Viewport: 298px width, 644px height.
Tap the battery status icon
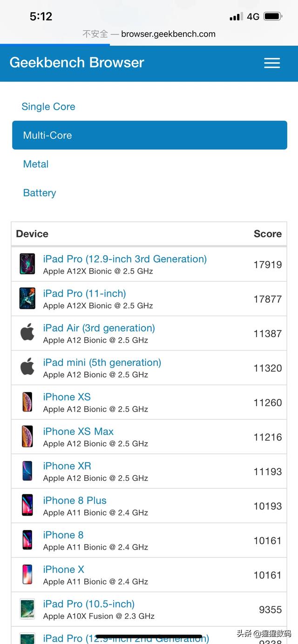tap(273, 16)
